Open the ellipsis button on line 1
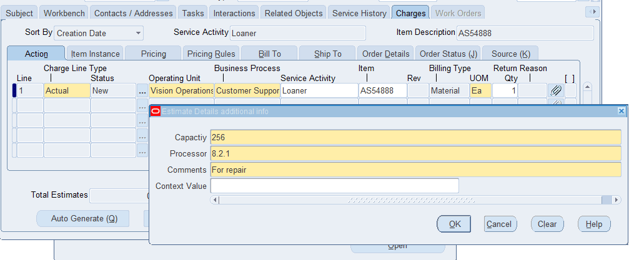The width and height of the screenshot is (644, 260). 142,90
